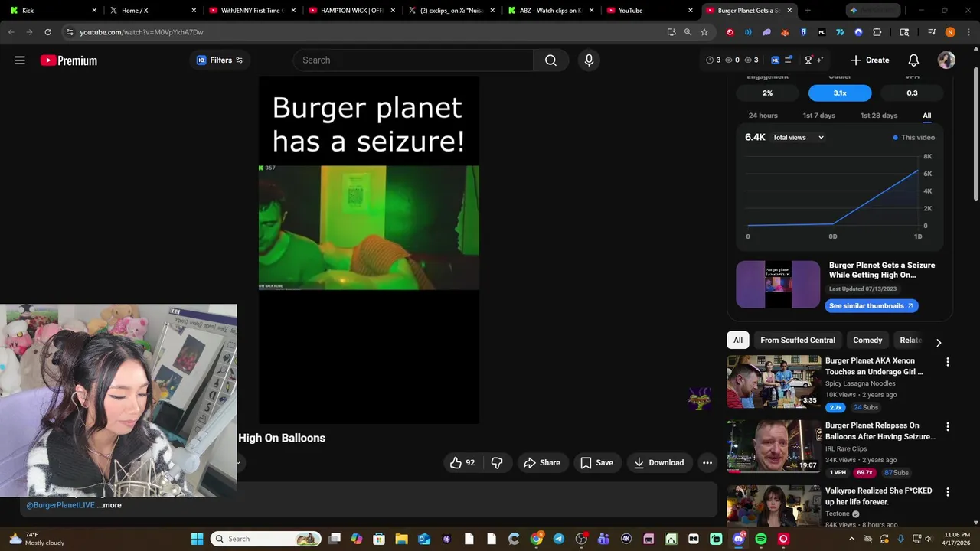Viewport: 980px width, 551px height.
Task: Toggle the 0.3 VPH pill
Action: click(x=912, y=93)
